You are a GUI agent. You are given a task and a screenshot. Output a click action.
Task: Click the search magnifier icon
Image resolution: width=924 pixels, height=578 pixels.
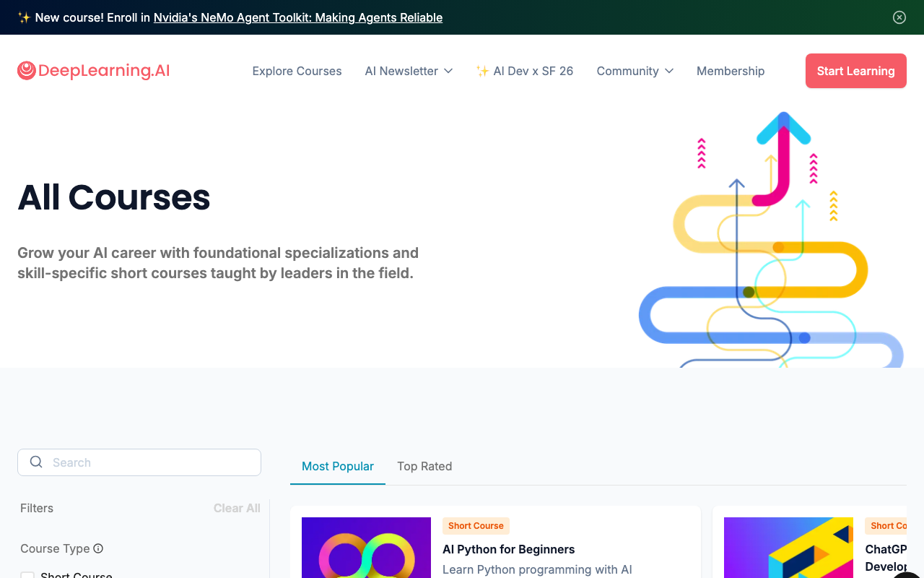coord(36,462)
